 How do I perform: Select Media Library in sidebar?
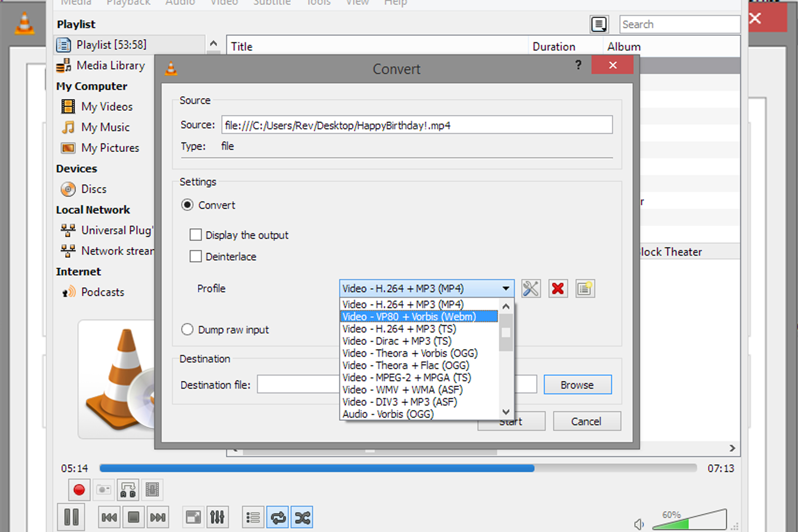click(110, 66)
